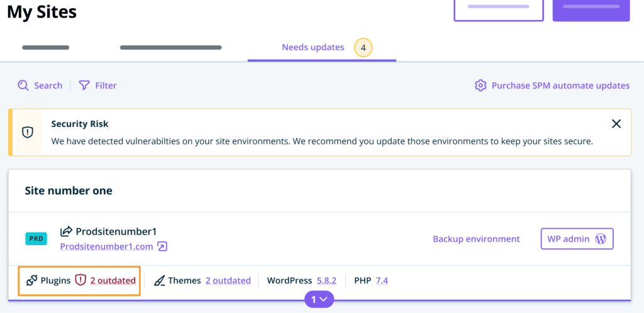This screenshot has height=313, width=644.
Task: Dismiss the Security Risk banner
Action: [616, 124]
